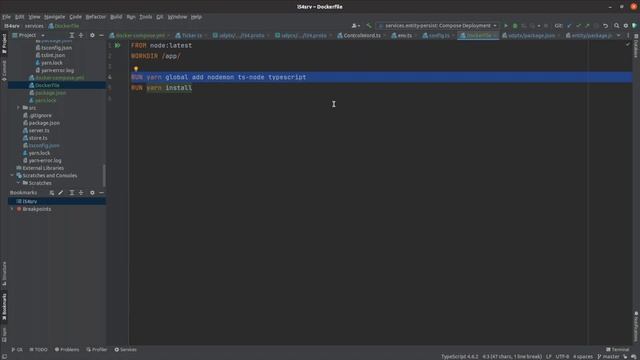
Task: Open the run configuration Compose Deployment dropdown
Action: coord(438,26)
